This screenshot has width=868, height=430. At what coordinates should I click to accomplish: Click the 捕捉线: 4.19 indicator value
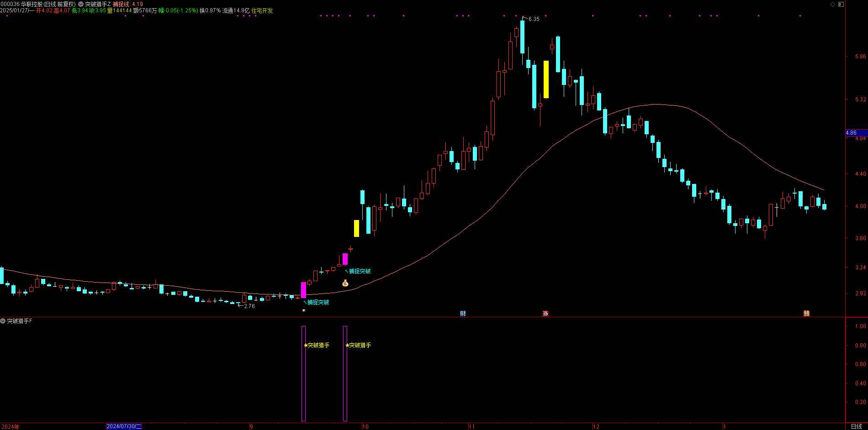point(128,4)
